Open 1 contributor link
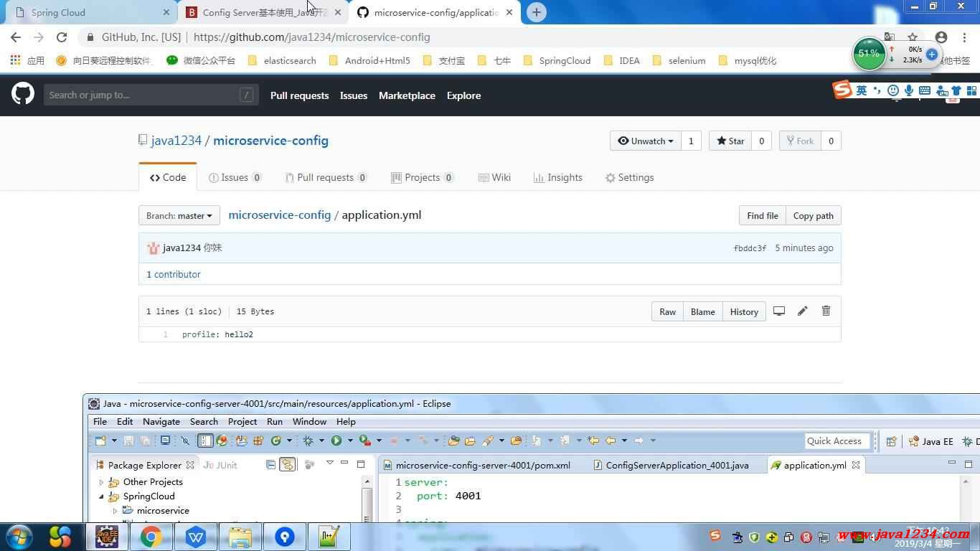This screenshot has height=551, width=980. (x=174, y=274)
